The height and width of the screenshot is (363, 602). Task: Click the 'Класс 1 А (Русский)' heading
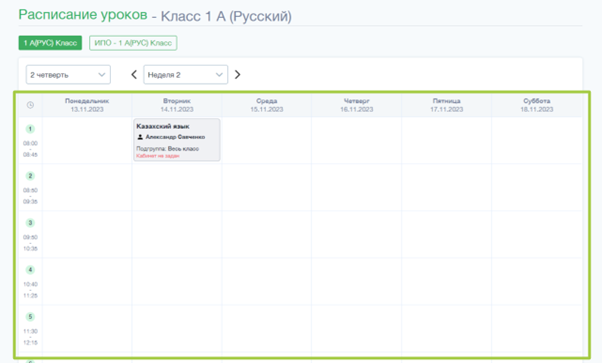(x=226, y=16)
